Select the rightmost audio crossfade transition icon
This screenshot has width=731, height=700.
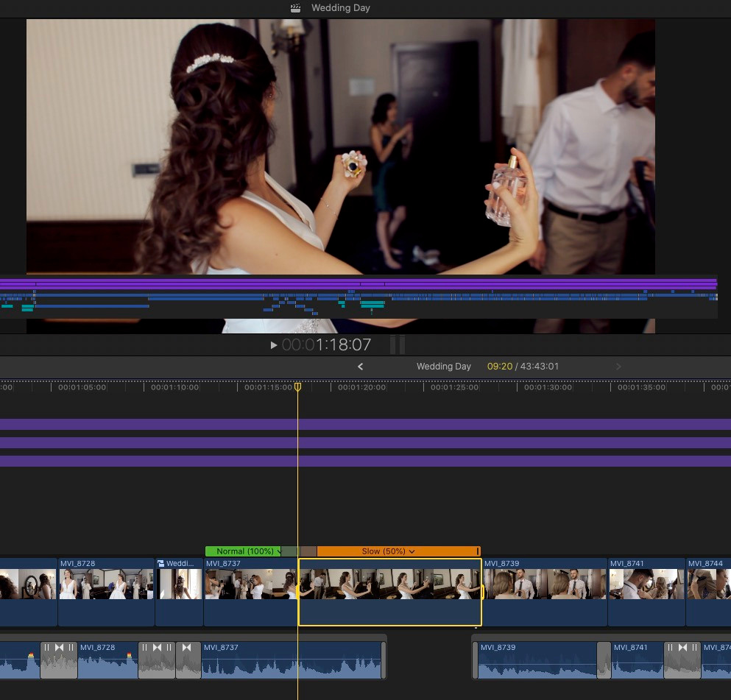[x=682, y=660]
